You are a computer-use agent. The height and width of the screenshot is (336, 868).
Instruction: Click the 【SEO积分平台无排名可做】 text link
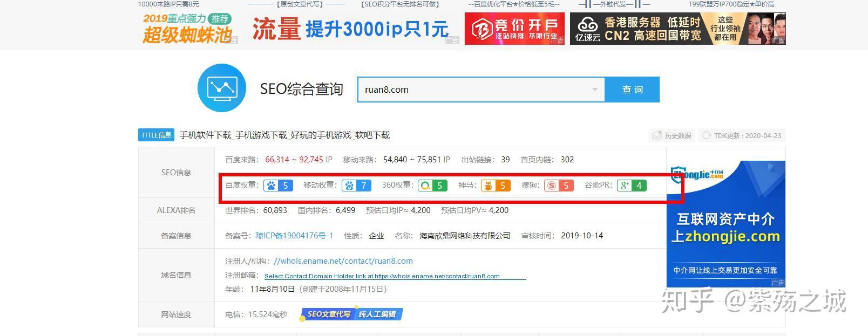pyautogui.click(x=400, y=4)
